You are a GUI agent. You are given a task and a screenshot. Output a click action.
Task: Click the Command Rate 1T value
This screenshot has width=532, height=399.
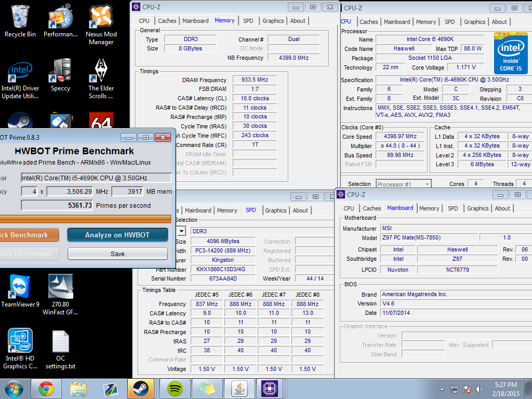click(x=255, y=144)
